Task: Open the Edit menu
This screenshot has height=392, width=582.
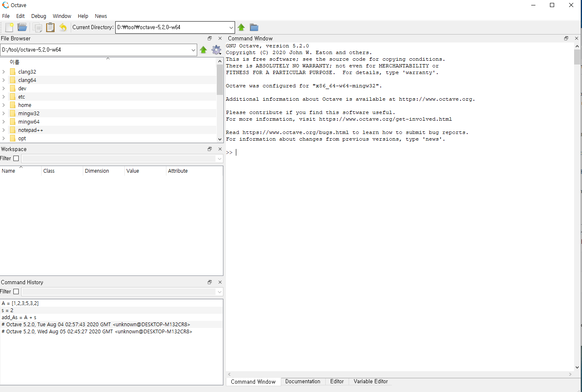Action: coord(20,16)
